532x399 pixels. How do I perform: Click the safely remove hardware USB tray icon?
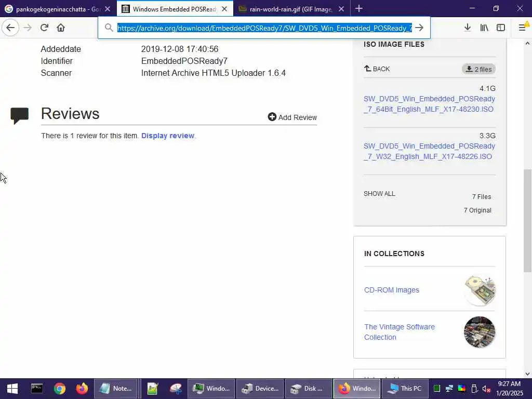point(474,389)
